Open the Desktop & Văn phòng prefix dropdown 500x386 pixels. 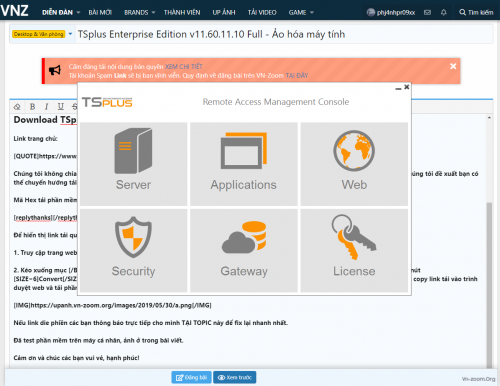coord(42,34)
